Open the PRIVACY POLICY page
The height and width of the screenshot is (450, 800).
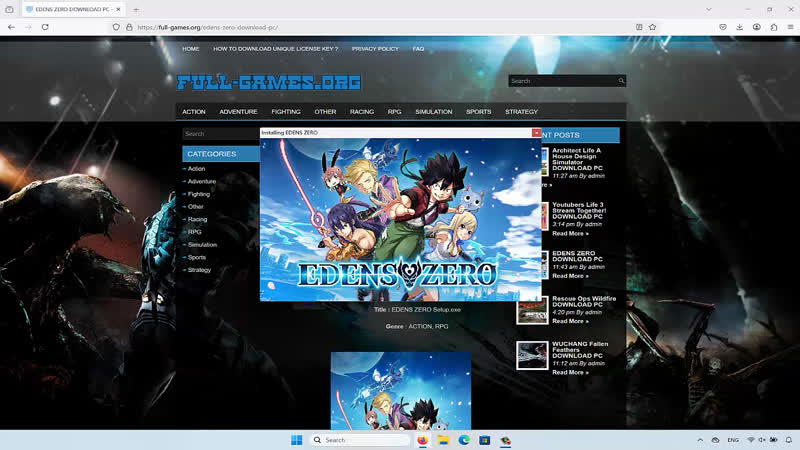pos(375,49)
